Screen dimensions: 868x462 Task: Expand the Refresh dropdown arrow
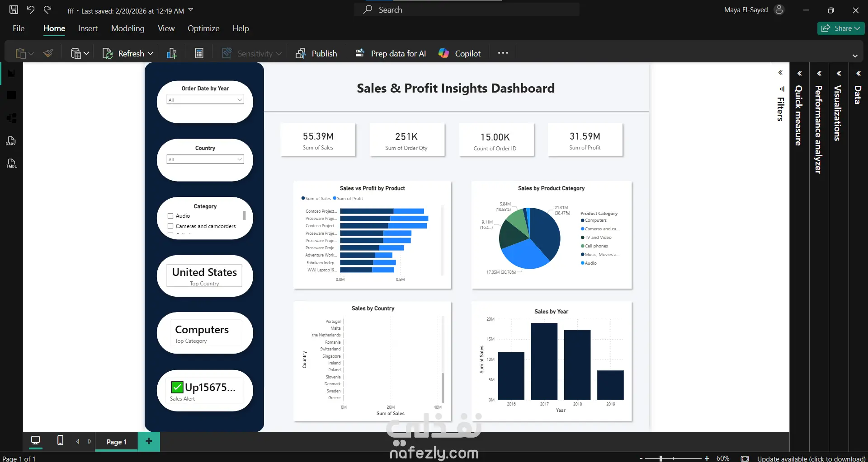pos(151,53)
